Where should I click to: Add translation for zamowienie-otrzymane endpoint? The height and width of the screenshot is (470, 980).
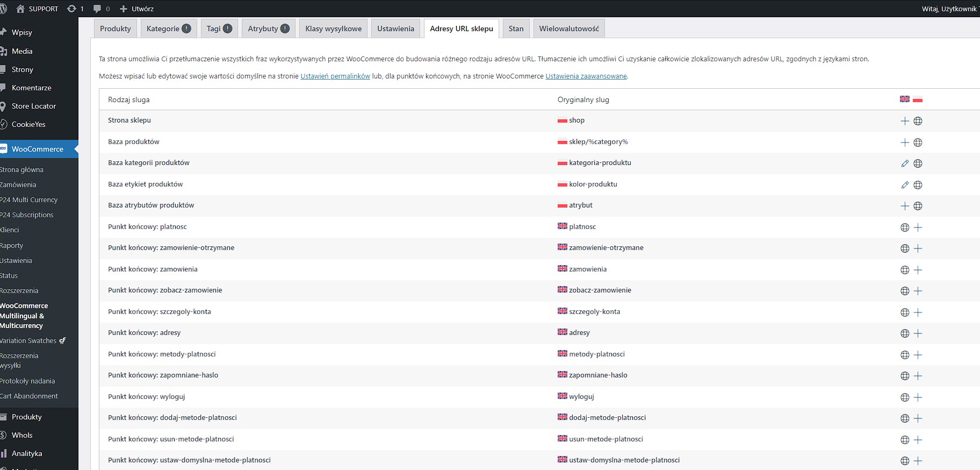tap(918, 248)
